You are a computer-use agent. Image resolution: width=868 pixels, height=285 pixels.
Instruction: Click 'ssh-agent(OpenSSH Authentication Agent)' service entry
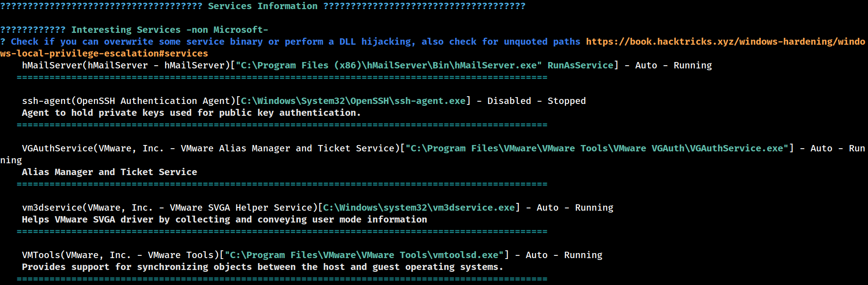pyautogui.click(x=129, y=101)
